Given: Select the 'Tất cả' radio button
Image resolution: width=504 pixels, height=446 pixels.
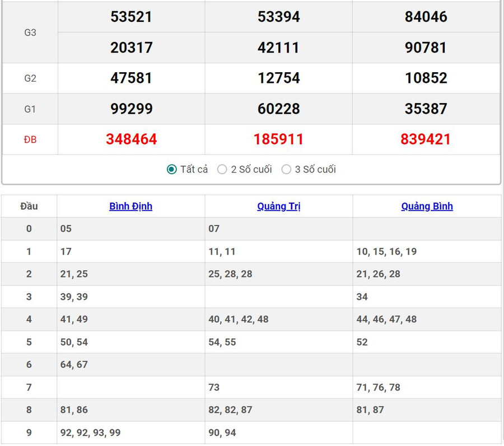Looking at the screenshot, I should tap(172, 170).
